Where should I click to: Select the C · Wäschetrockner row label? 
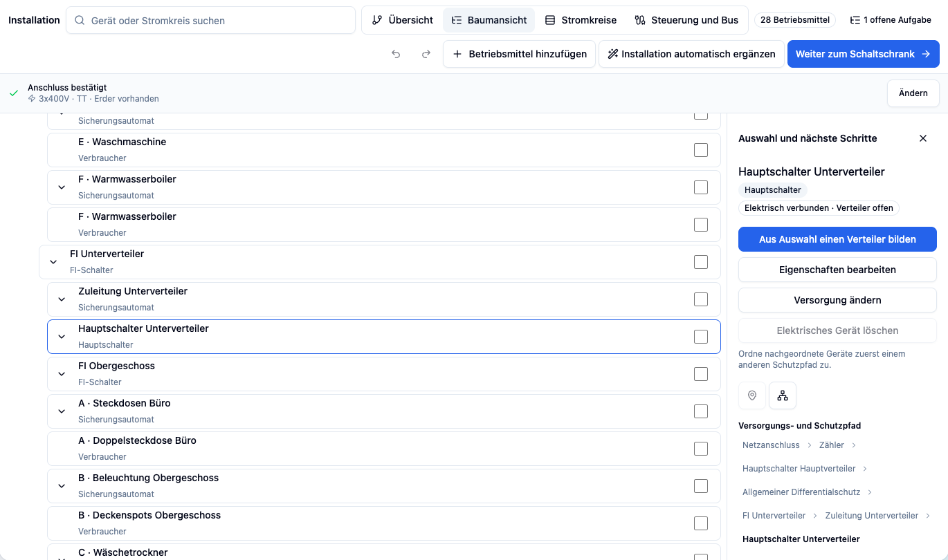pos(123,552)
